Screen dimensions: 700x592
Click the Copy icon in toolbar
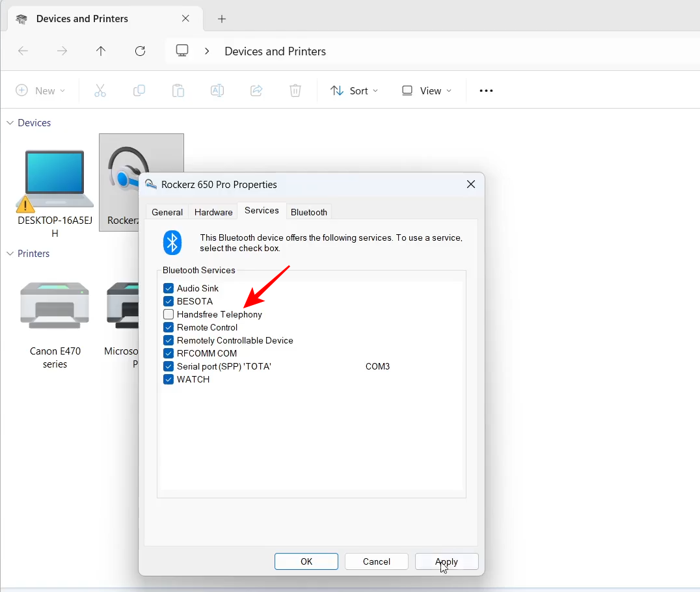pyautogui.click(x=139, y=91)
